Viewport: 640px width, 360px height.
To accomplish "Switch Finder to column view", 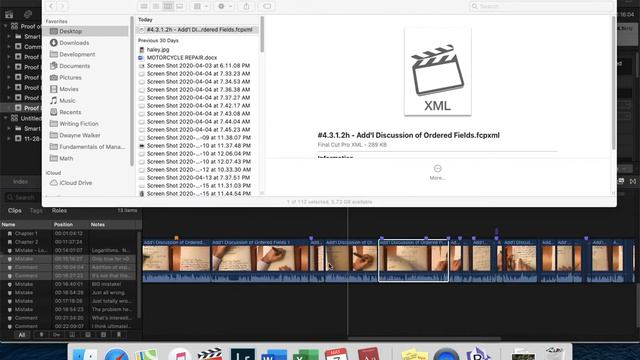I will coord(168,6).
